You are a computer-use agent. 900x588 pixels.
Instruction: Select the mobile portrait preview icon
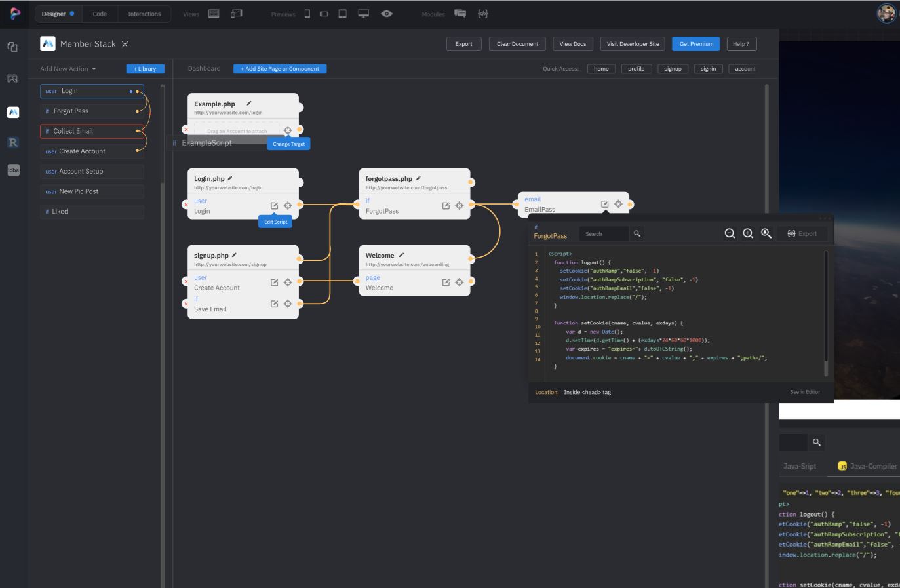(x=307, y=14)
